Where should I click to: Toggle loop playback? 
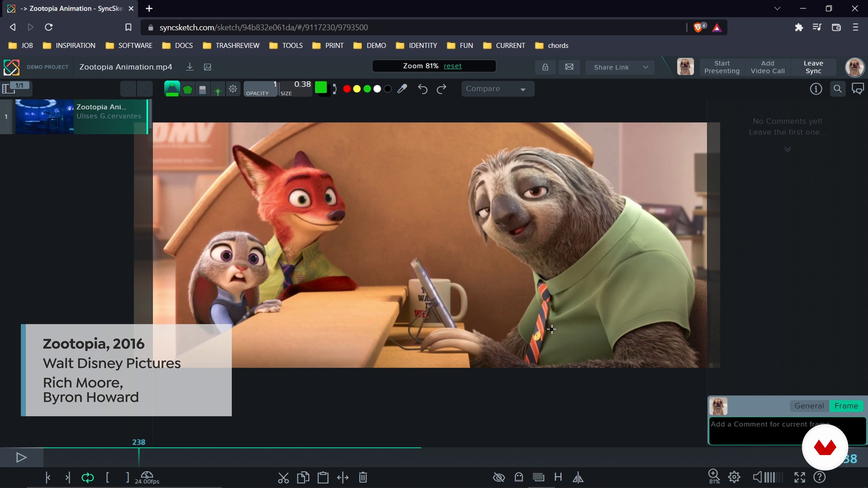point(88,478)
